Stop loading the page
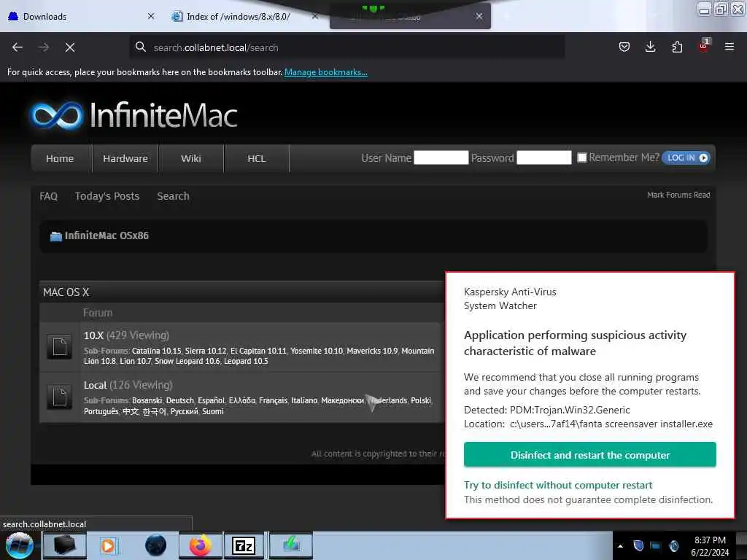 (x=70, y=47)
